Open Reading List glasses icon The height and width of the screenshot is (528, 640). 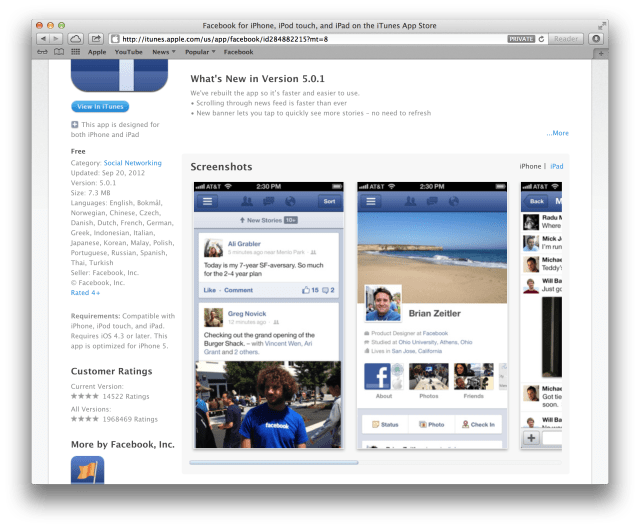click(x=42, y=52)
